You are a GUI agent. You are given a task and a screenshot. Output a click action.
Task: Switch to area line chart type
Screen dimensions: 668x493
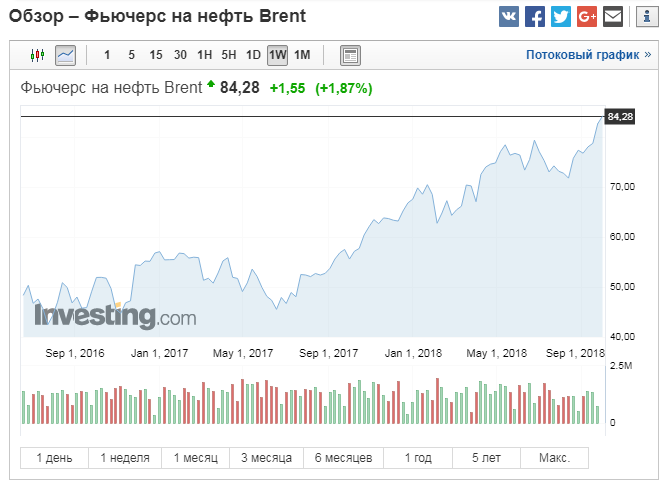pyautogui.click(x=65, y=55)
